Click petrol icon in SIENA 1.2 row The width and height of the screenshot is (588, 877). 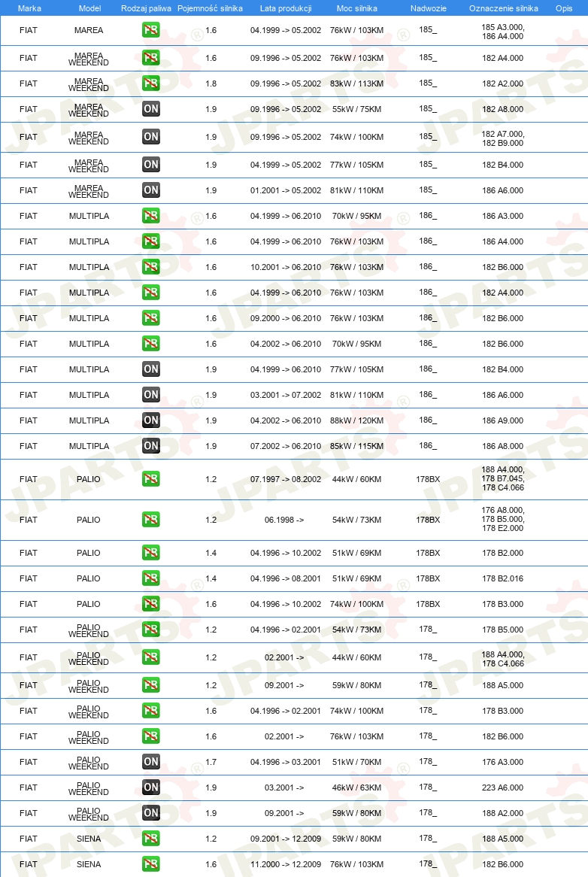(151, 839)
